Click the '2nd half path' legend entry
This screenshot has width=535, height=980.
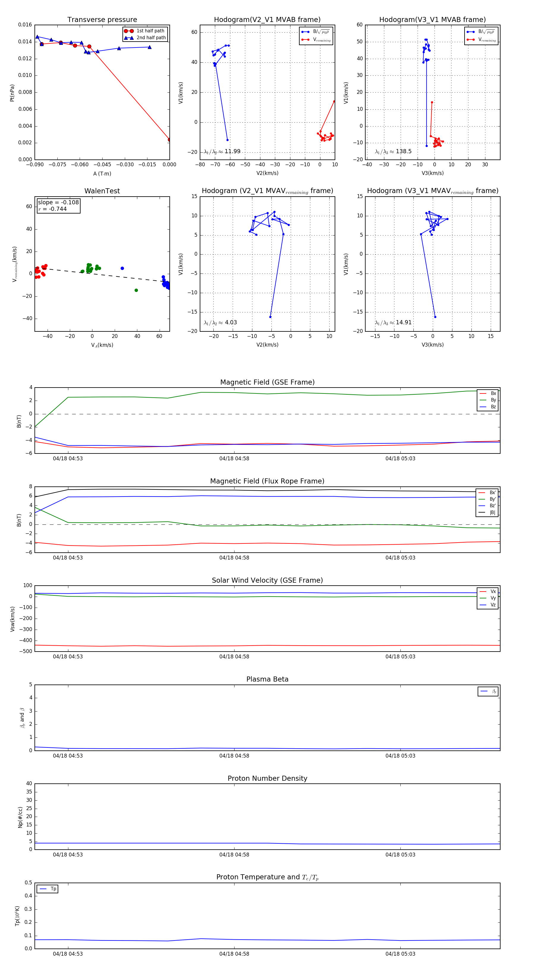point(145,38)
